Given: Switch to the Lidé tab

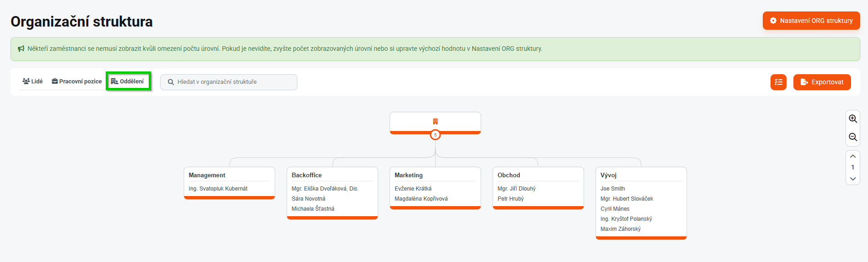Looking at the screenshot, I should [x=32, y=81].
